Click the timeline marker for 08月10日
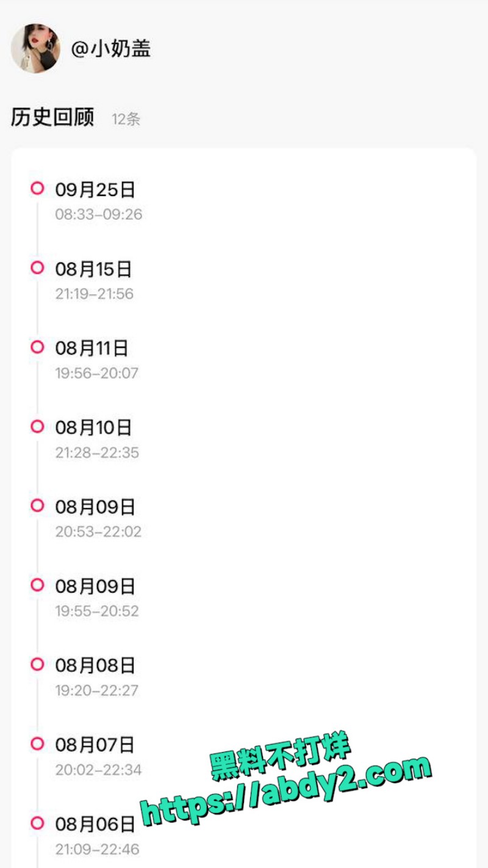The image size is (488, 868). pos(38,426)
